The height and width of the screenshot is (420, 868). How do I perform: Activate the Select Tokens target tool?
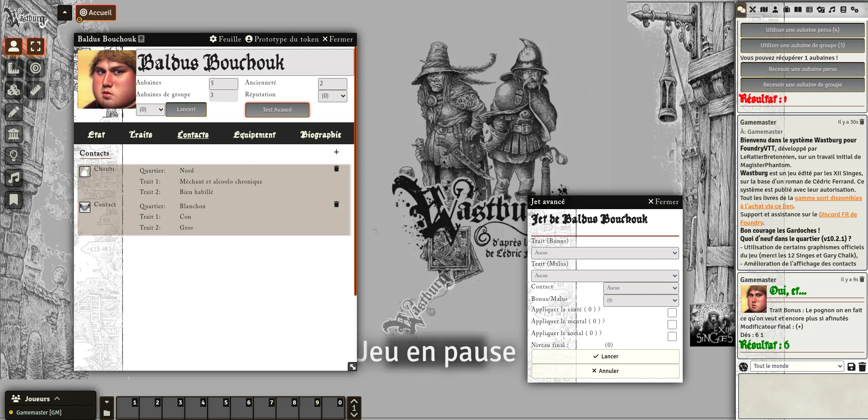(36, 46)
